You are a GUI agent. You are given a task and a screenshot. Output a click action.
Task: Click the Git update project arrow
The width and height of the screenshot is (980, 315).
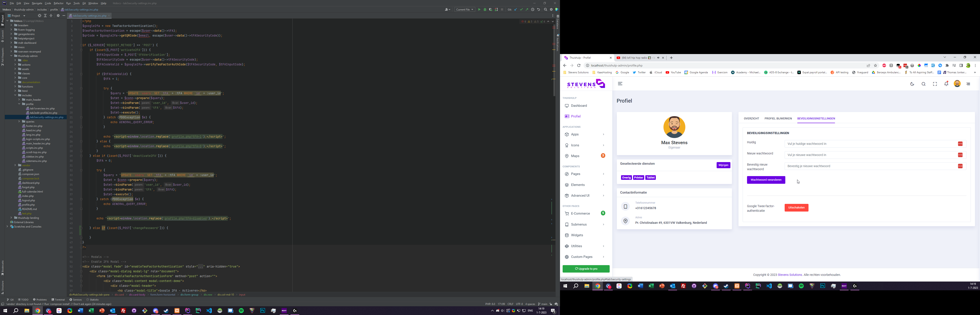(516, 9)
